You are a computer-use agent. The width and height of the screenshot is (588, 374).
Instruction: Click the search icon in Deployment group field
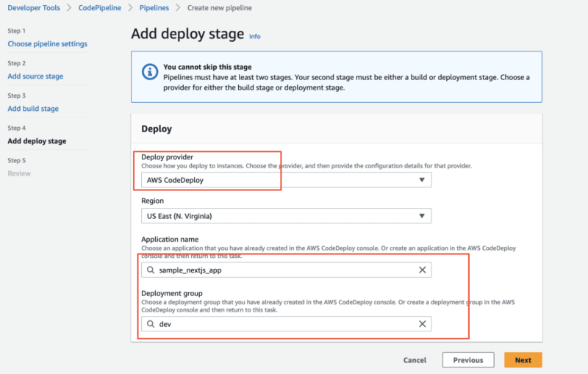click(x=151, y=324)
